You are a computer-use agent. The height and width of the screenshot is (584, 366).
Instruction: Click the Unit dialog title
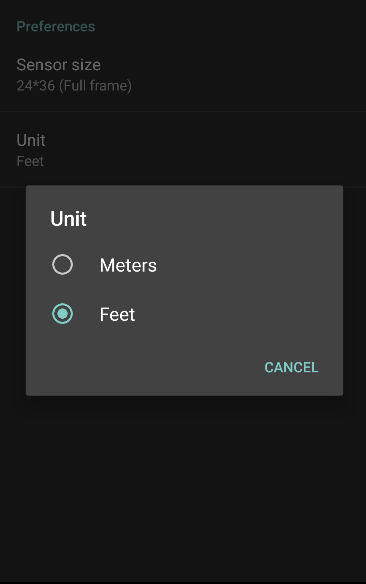69,219
